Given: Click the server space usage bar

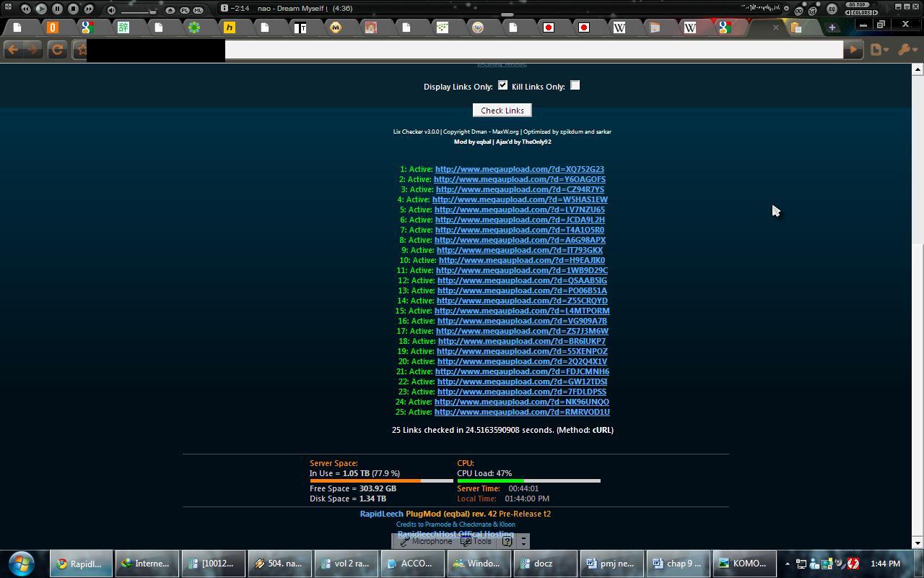Looking at the screenshot, I should pyautogui.click(x=381, y=480).
